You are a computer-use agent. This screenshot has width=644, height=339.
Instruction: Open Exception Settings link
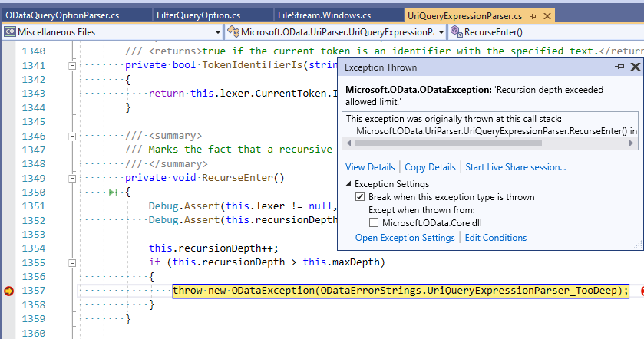click(405, 238)
